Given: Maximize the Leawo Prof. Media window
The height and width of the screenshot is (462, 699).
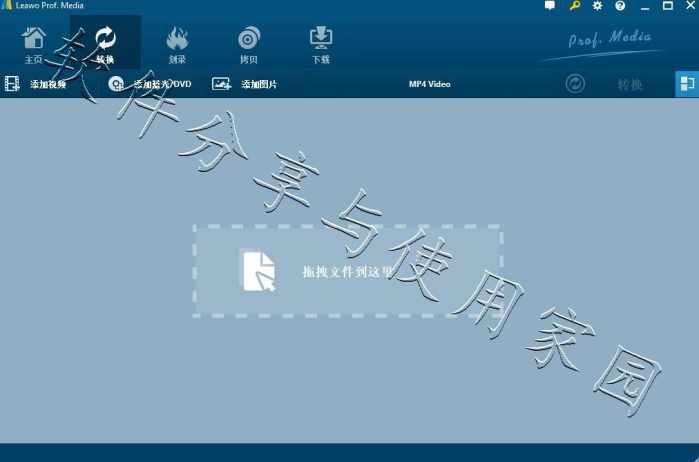Looking at the screenshot, I should point(668,6).
